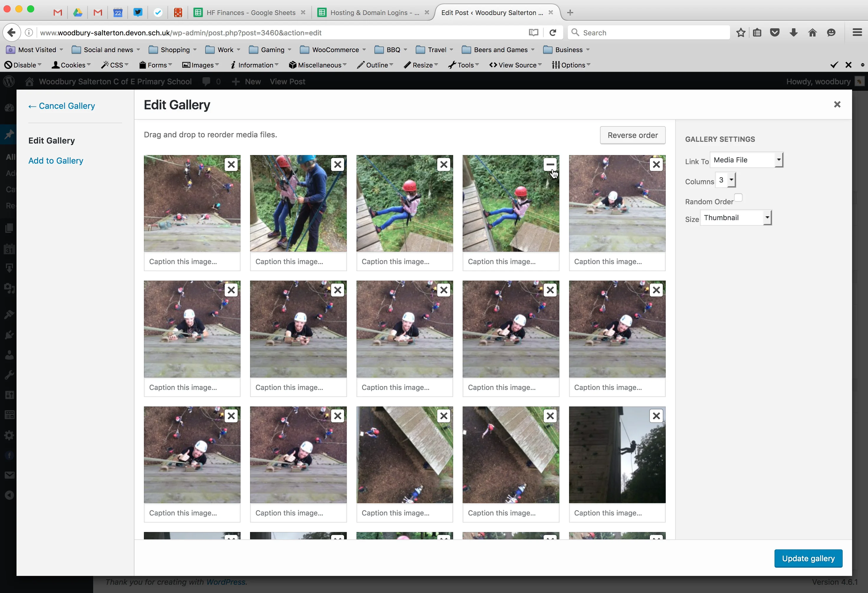Image resolution: width=868 pixels, height=593 pixels.
Task: Open Options menu in developer toolbar
Action: pyautogui.click(x=571, y=65)
